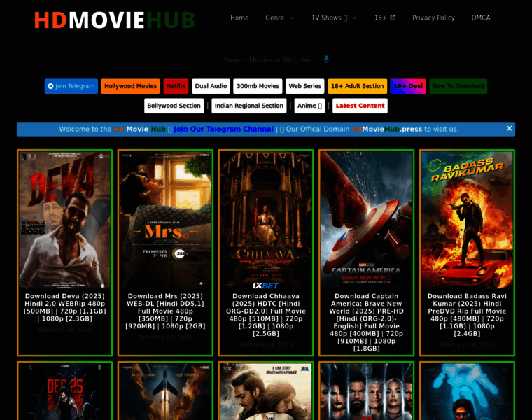The image size is (532, 420).
Task: Click the microphone voice search icon
Action: tap(326, 59)
